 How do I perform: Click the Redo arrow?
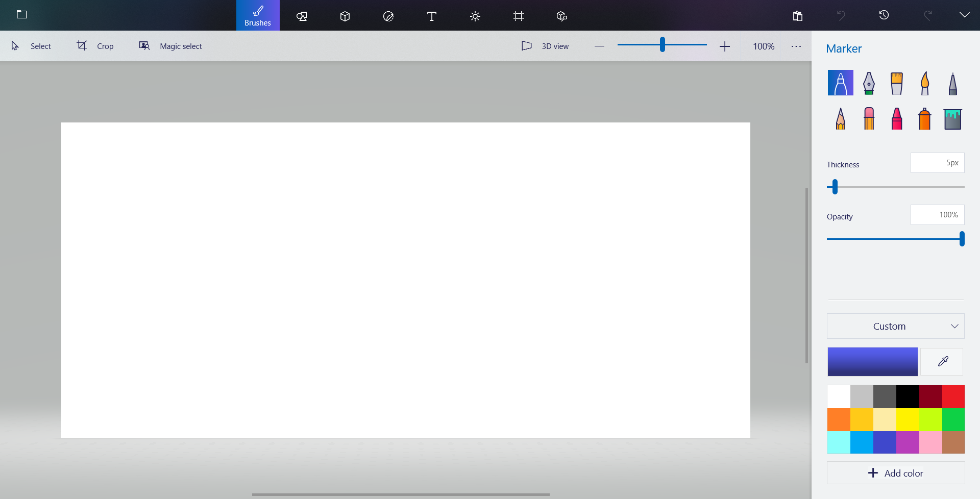tap(928, 15)
